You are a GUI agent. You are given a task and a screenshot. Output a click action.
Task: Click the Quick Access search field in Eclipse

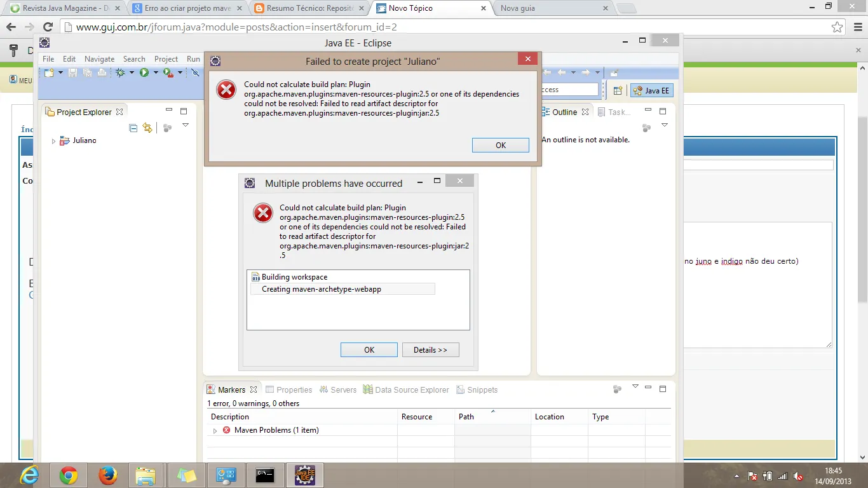tap(569, 90)
